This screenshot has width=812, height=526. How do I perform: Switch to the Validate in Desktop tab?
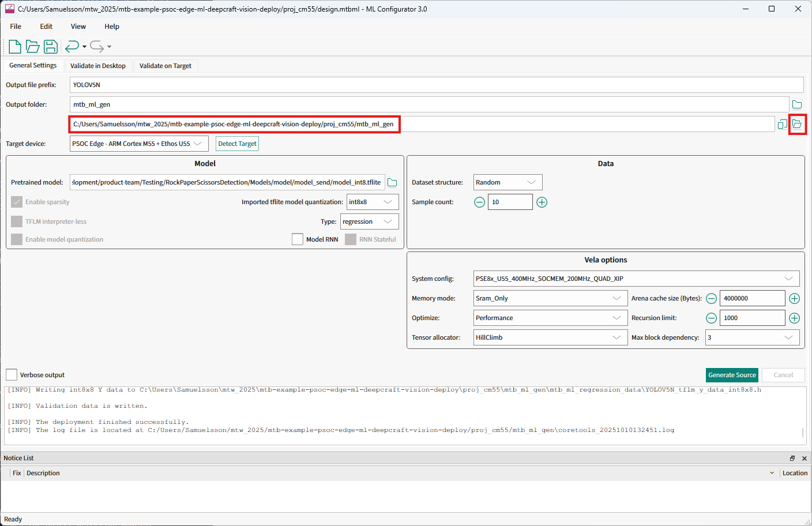(x=98, y=66)
